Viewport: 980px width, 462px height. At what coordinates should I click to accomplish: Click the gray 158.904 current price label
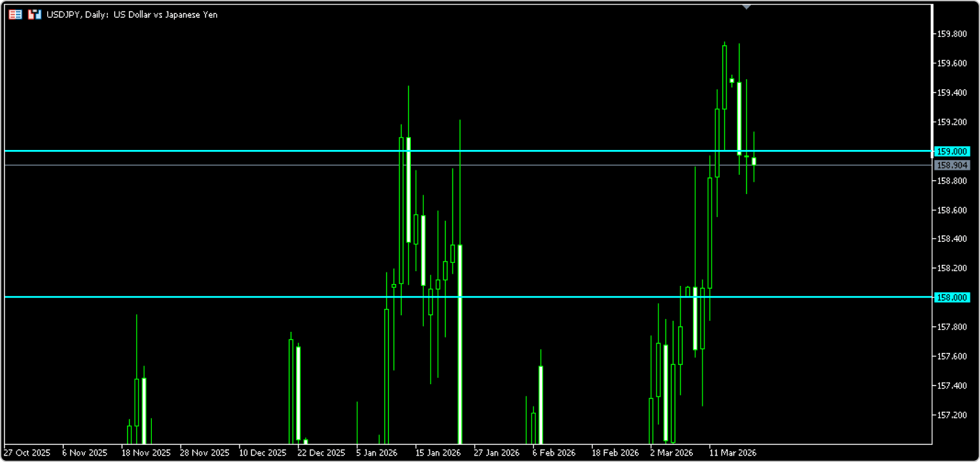[x=952, y=165]
